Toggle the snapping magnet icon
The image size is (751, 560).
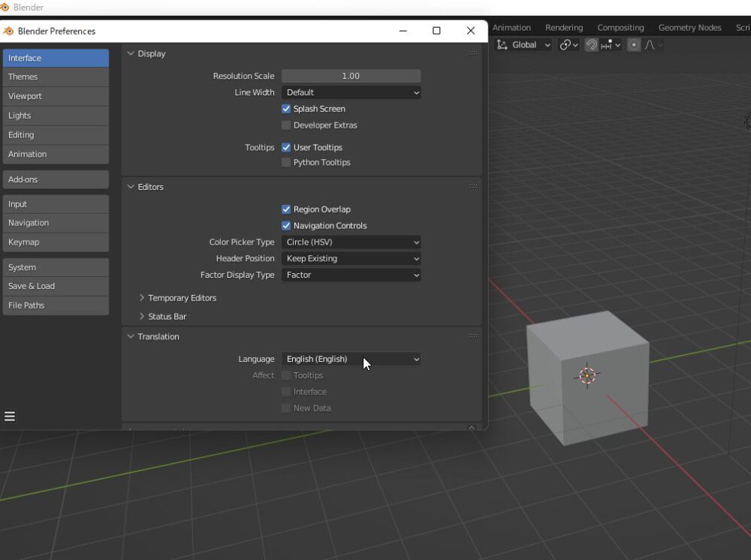(x=592, y=45)
